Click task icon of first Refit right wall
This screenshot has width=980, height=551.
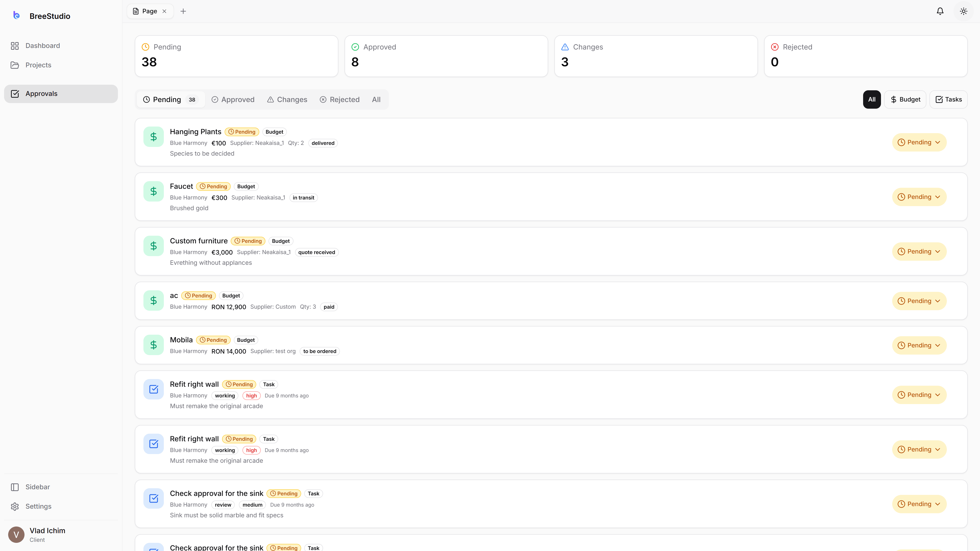click(153, 389)
